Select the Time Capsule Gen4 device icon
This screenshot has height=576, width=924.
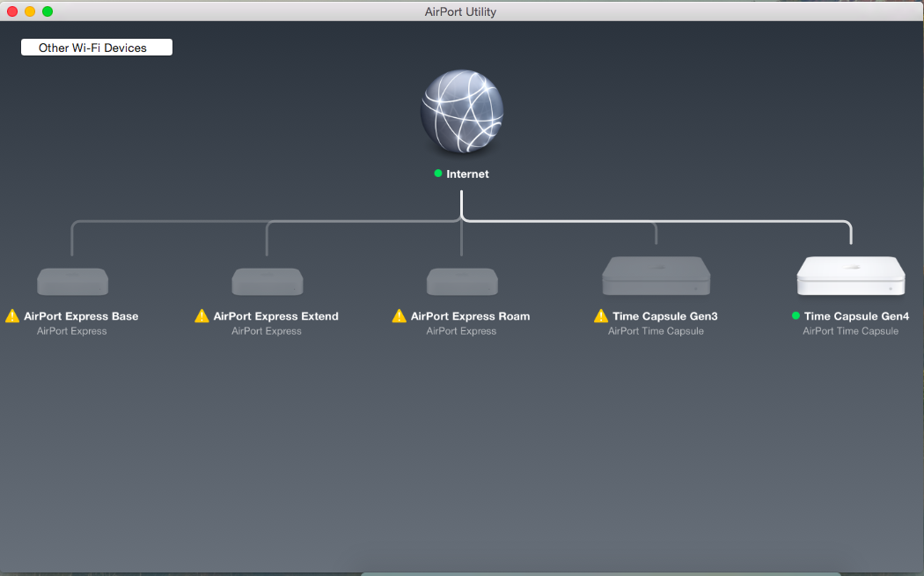pyautogui.click(x=851, y=276)
